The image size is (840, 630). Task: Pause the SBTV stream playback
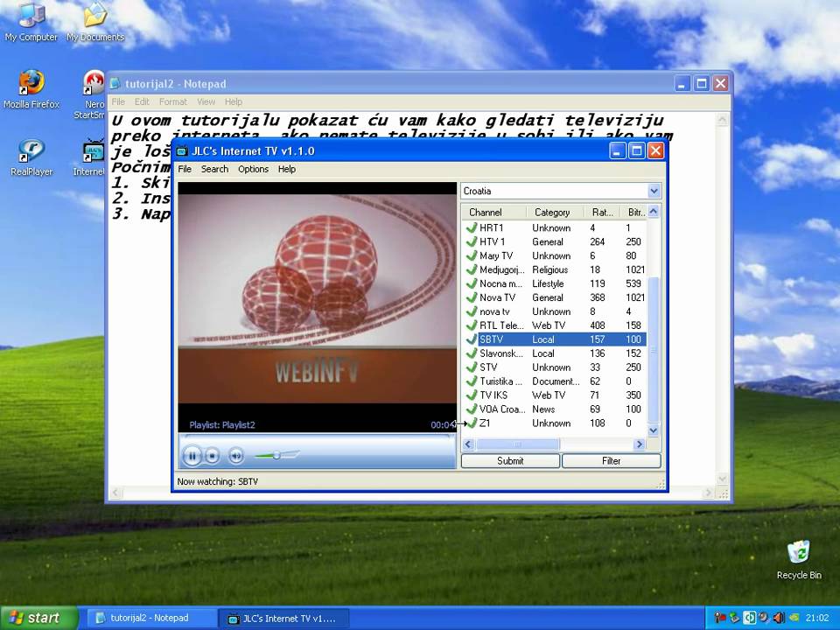[x=192, y=456]
